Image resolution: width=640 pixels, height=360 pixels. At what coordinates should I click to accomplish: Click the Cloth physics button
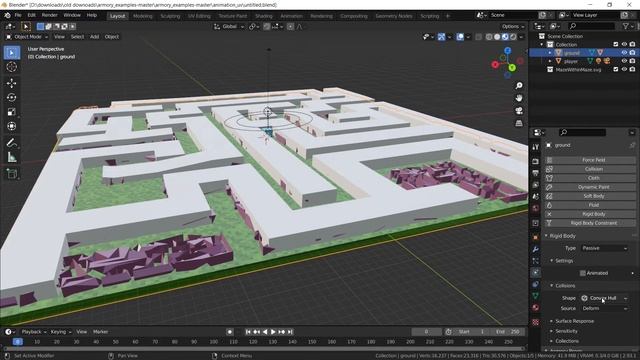590,178
